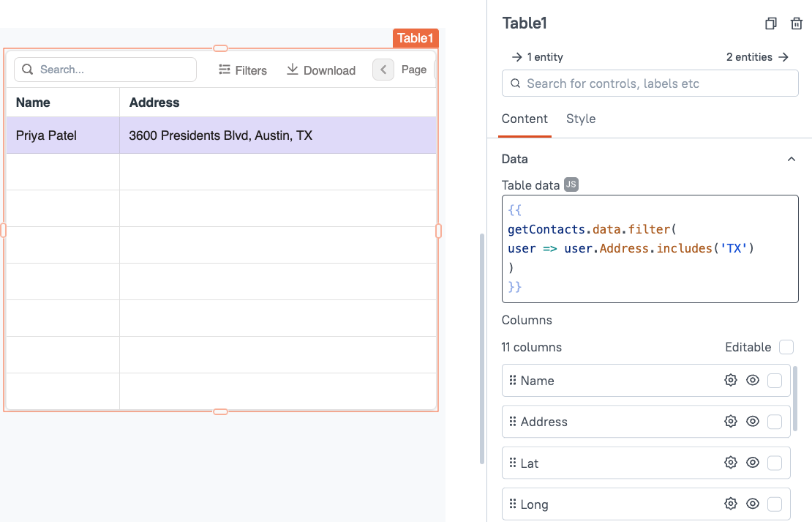This screenshot has width=812, height=522.
Task: Click into the controls search field
Action: [650, 83]
